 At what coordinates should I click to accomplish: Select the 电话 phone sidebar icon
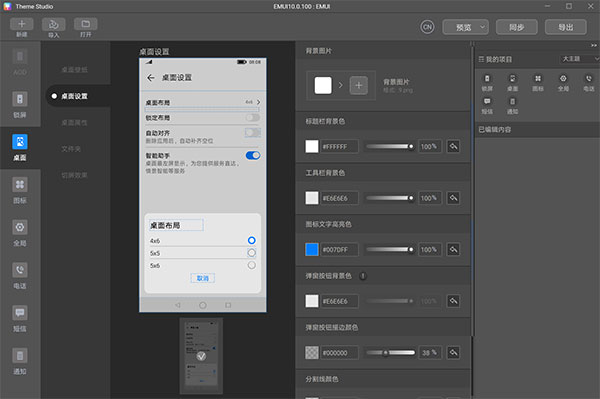coord(20,270)
